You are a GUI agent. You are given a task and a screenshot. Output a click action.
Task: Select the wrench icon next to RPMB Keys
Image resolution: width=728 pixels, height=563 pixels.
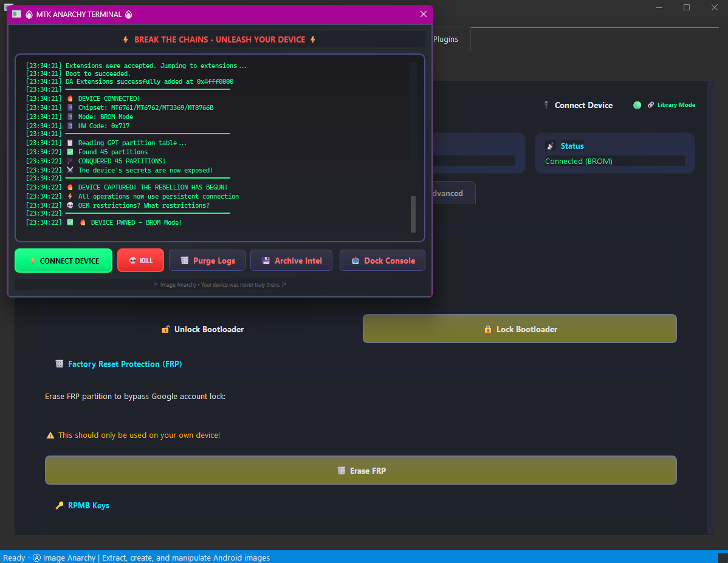click(x=60, y=505)
